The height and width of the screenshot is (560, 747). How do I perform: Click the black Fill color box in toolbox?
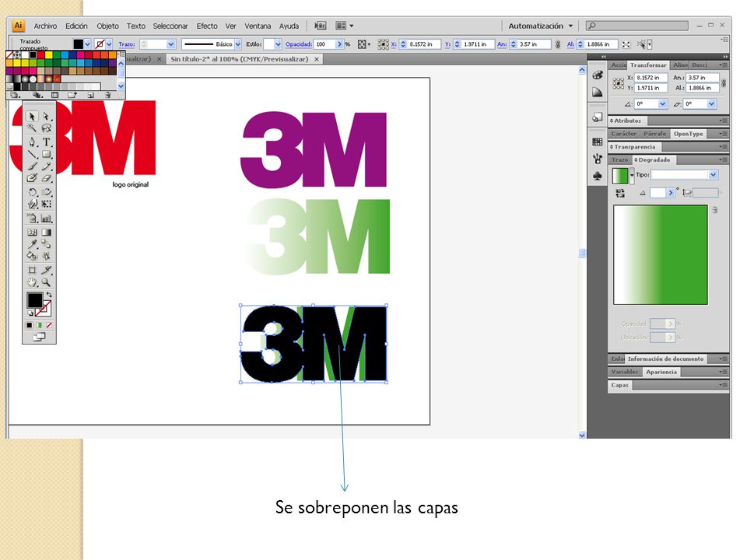click(x=34, y=300)
